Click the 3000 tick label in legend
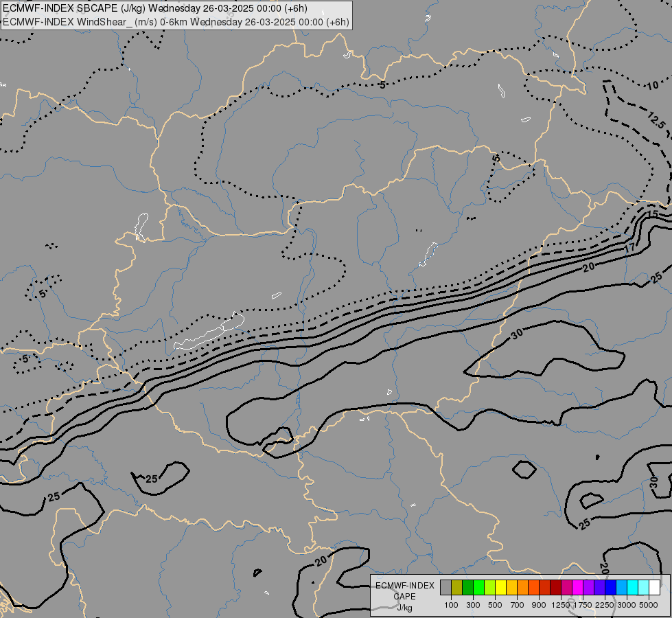This screenshot has height=618, width=672. [x=627, y=605]
